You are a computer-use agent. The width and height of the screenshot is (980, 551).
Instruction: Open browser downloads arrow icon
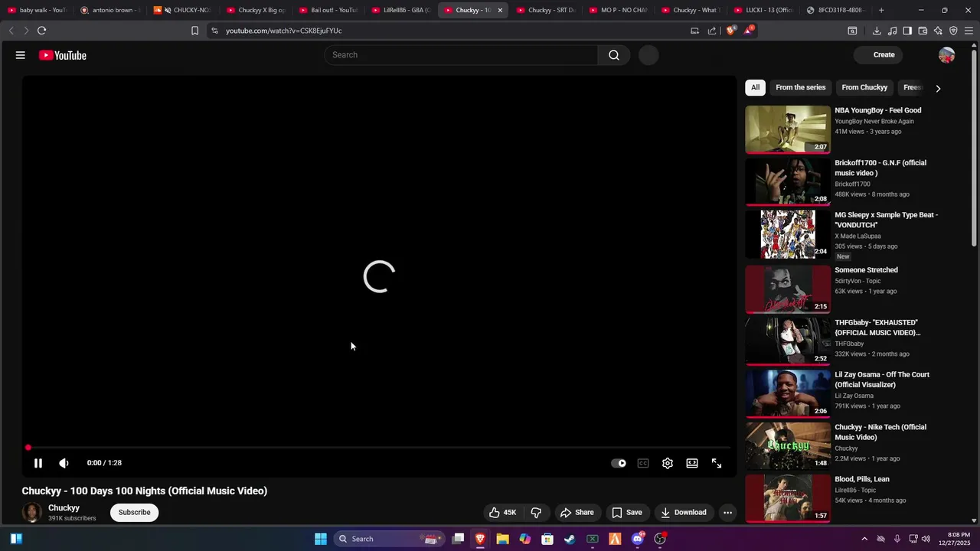[877, 31]
